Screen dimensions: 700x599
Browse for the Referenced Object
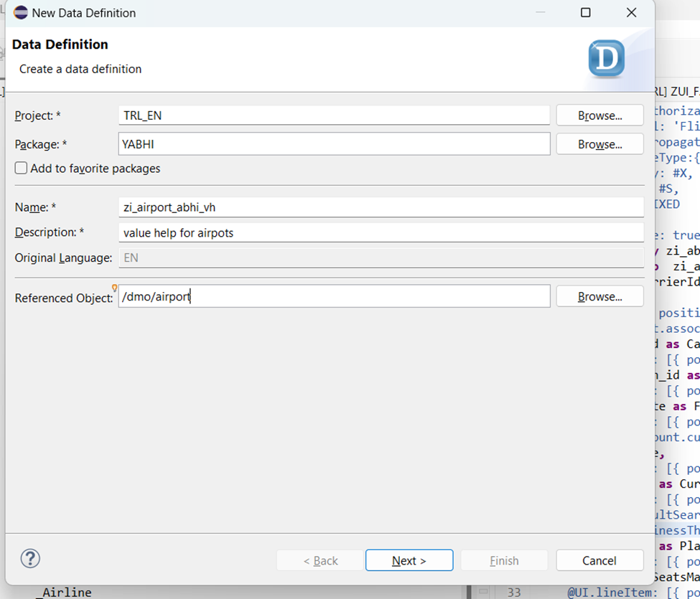click(x=599, y=296)
